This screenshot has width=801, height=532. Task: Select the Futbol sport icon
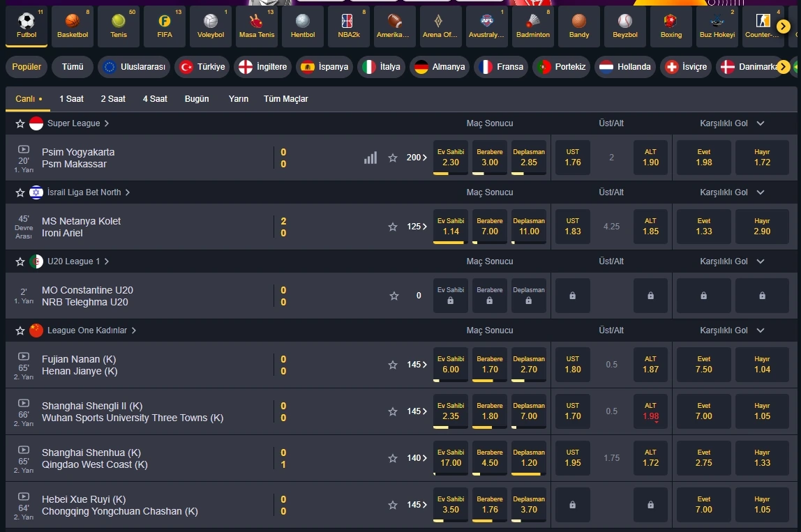click(x=27, y=26)
